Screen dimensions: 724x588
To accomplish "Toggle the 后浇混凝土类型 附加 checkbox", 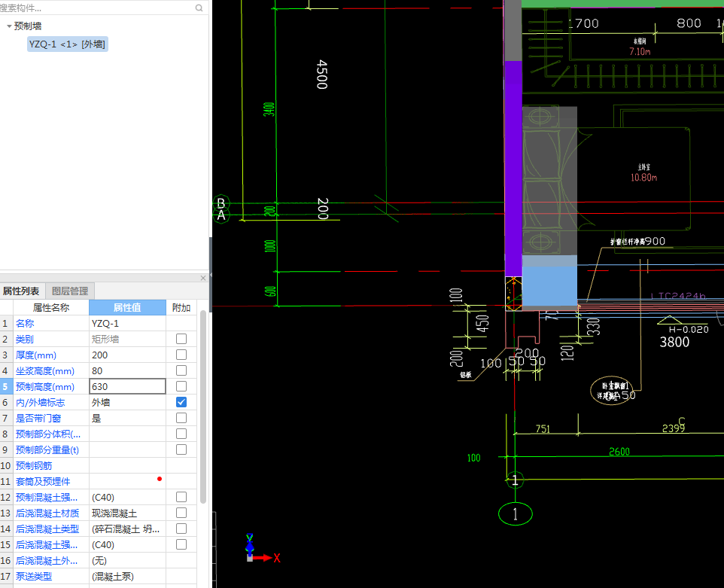I will (181, 529).
